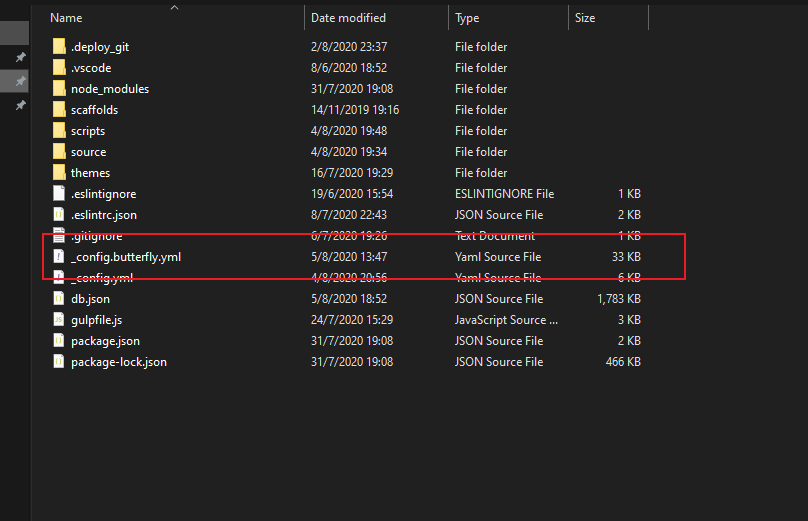
Task: Select the package-lock.json file icon
Action: (59, 362)
